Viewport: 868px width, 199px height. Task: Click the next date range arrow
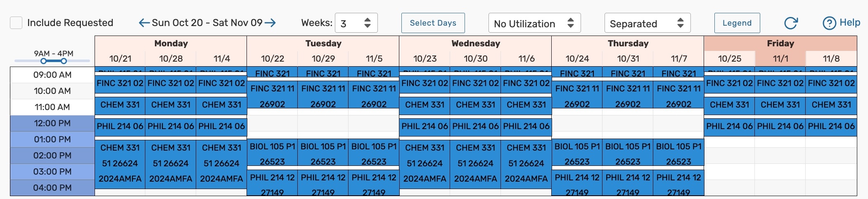[270, 23]
